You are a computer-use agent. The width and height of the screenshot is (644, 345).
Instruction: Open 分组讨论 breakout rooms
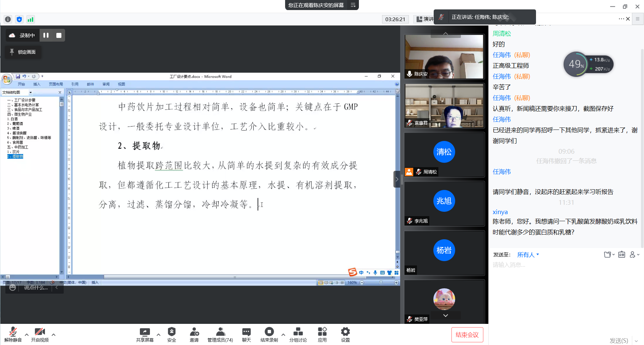(x=298, y=332)
